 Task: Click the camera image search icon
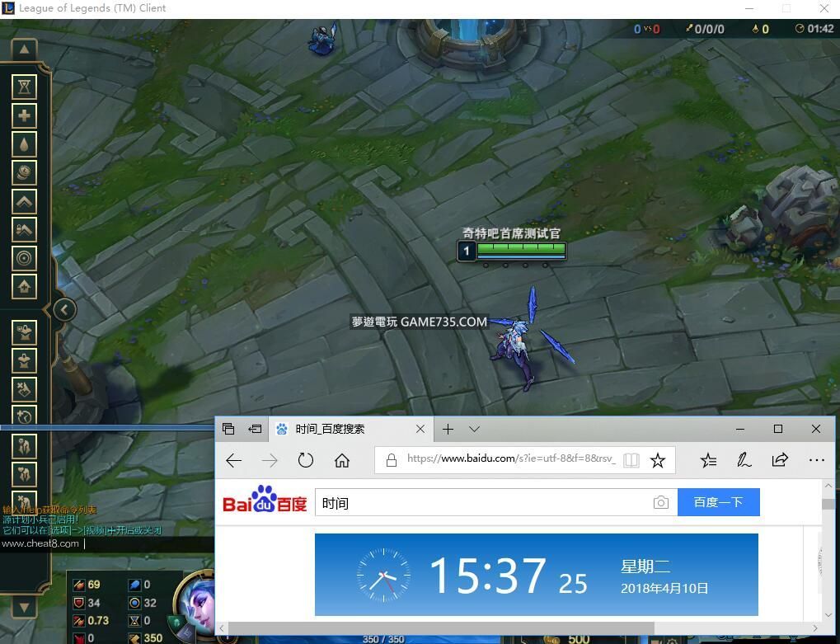pos(661,502)
